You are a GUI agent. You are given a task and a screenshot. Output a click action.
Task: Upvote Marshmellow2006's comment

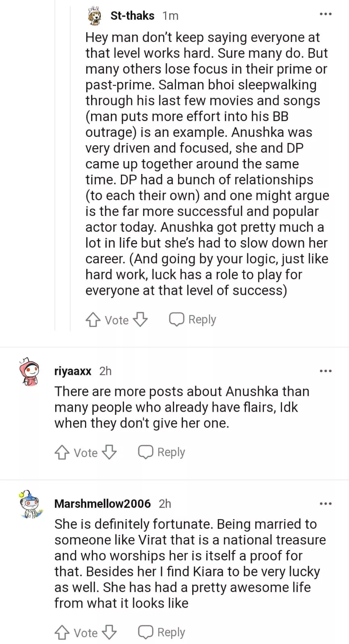click(x=62, y=632)
